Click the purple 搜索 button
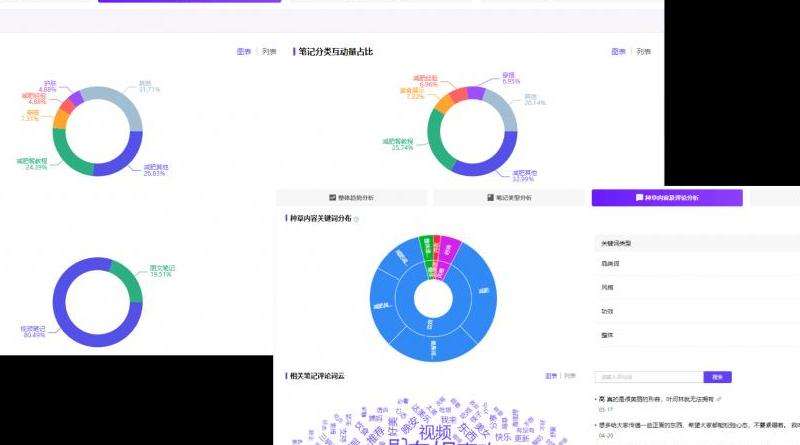This screenshot has height=445, width=800. 717,377
